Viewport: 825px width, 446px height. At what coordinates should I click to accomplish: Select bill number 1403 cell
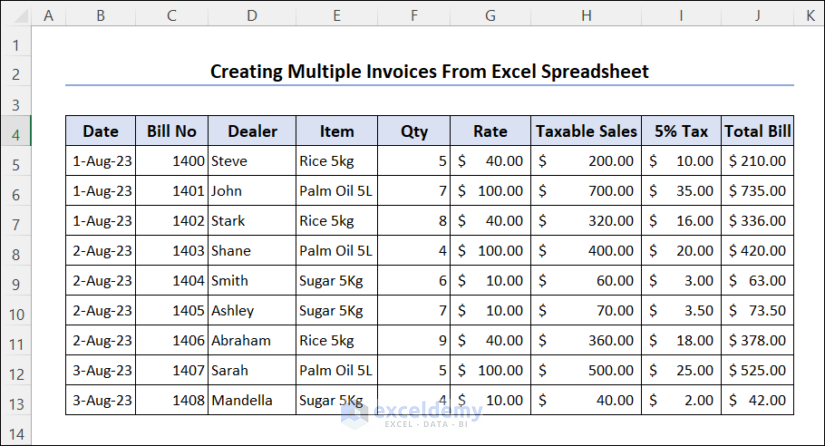[x=172, y=251]
